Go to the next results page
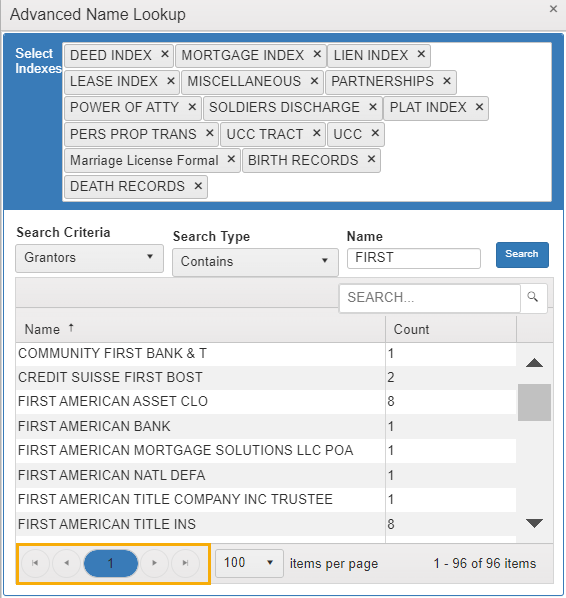The height and width of the screenshot is (598, 566). (x=154, y=563)
